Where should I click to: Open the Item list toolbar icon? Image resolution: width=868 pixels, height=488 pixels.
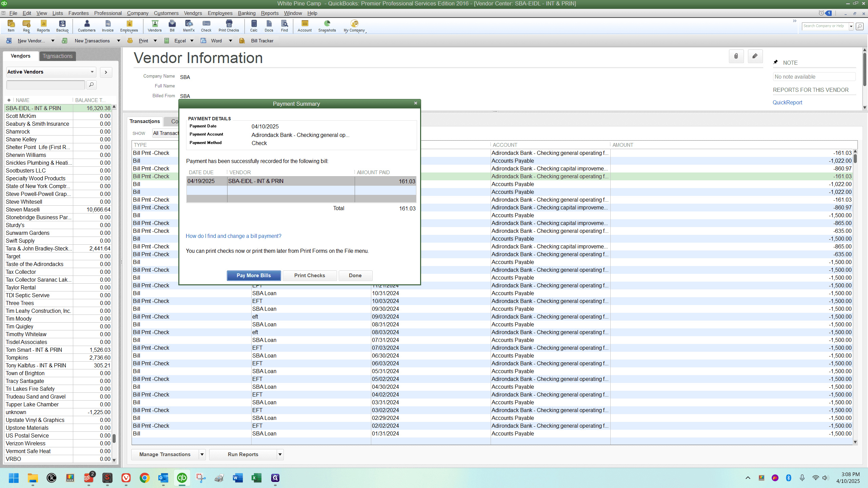point(11,26)
